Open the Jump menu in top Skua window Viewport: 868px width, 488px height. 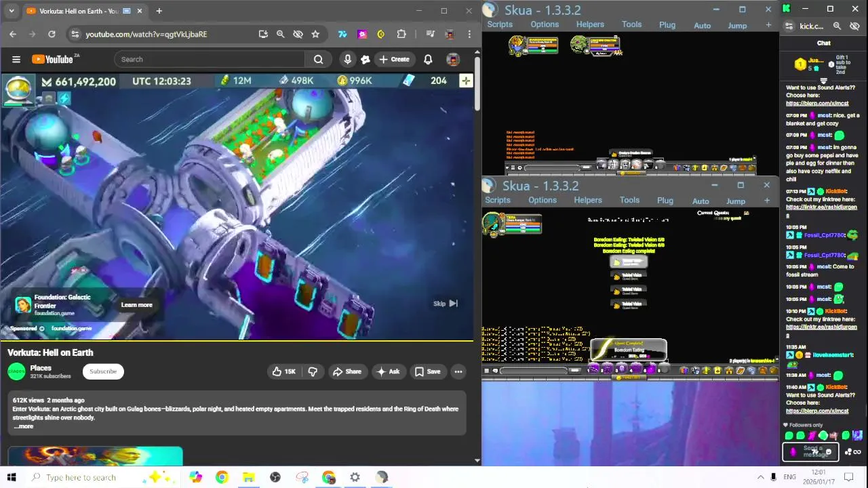[737, 26]
